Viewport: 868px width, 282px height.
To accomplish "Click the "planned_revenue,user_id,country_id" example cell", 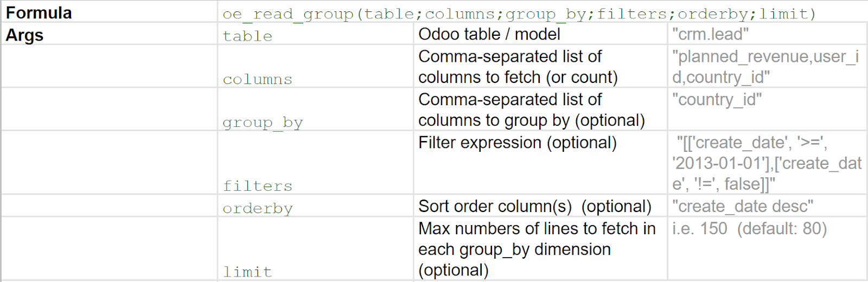I will 765,67.
